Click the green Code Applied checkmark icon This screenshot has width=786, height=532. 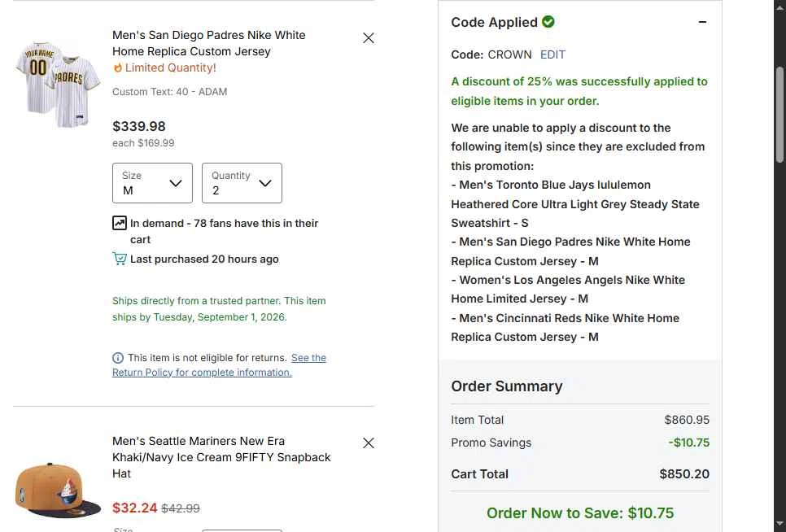[x=548, y=21]
